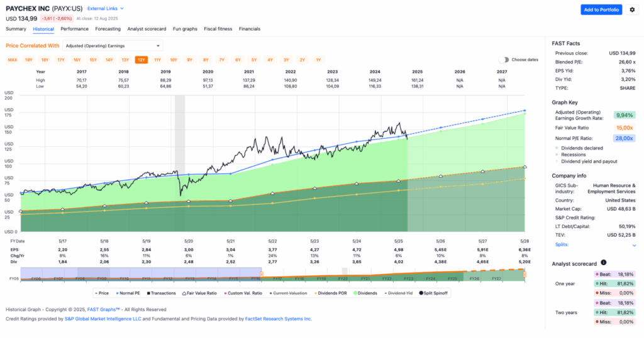The width and height of the screenshot is (644, 338).
Task: Open the Summary tab
Action: click(x=16, y=29)
